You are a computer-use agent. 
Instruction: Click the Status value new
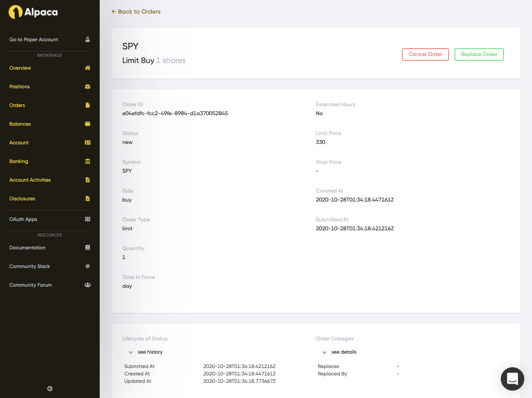(127, 142)
